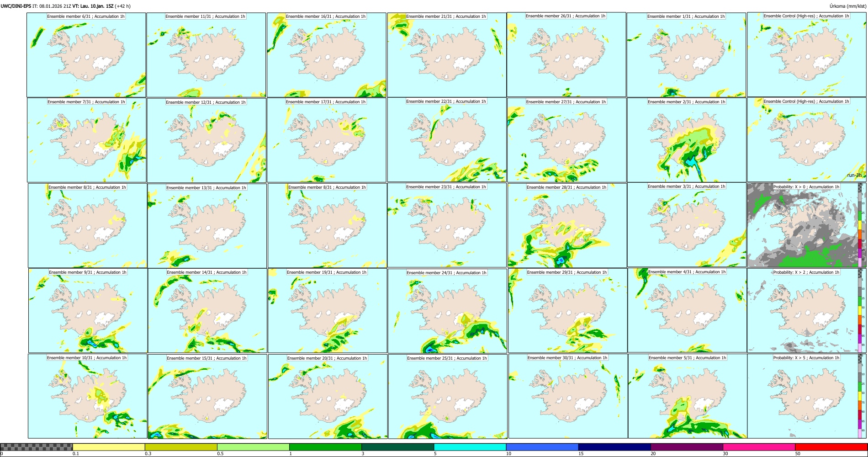Select the Ensemble member 22/31 map panel

coord(447,140)
